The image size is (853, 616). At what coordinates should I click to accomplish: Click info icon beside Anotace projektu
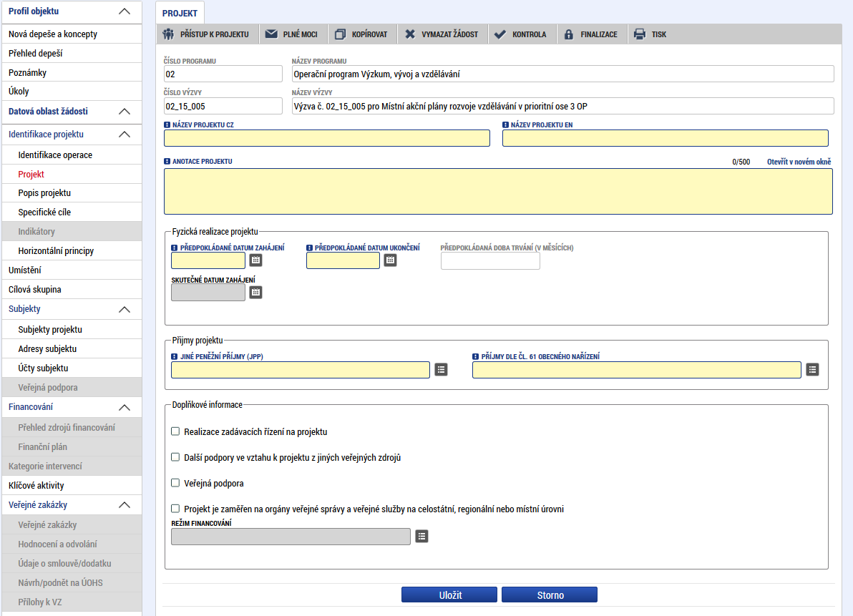point(167,162)
